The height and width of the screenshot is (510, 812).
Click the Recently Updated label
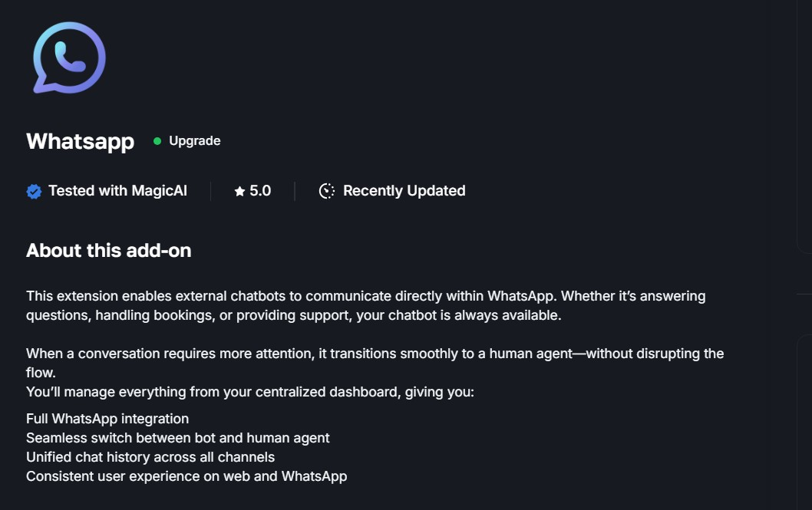[404, 191]
